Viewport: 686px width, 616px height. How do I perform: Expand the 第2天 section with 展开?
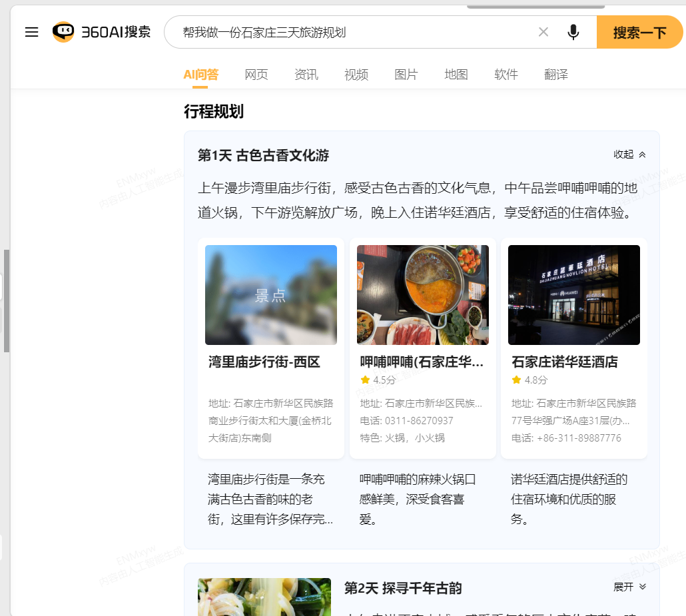pos(629,587)
